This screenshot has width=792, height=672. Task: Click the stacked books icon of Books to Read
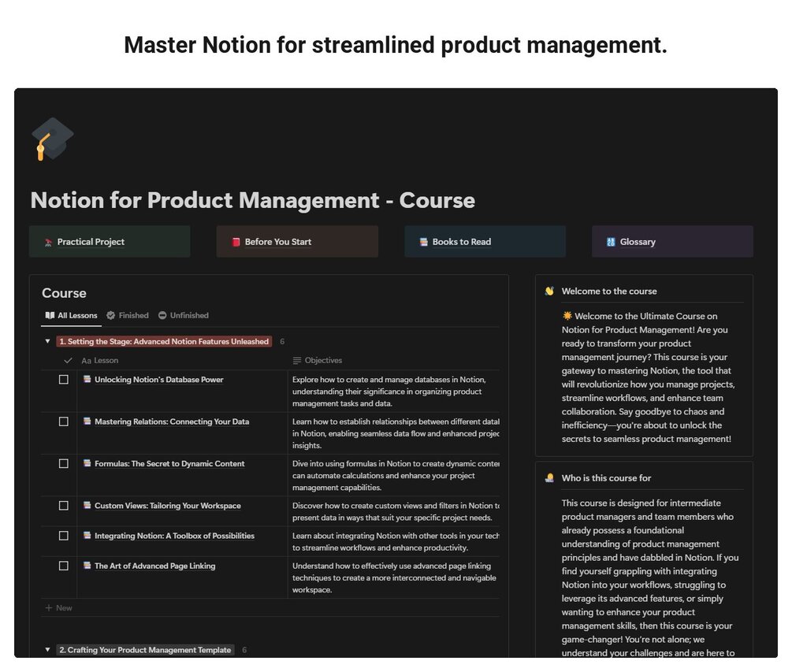point(424,242)
